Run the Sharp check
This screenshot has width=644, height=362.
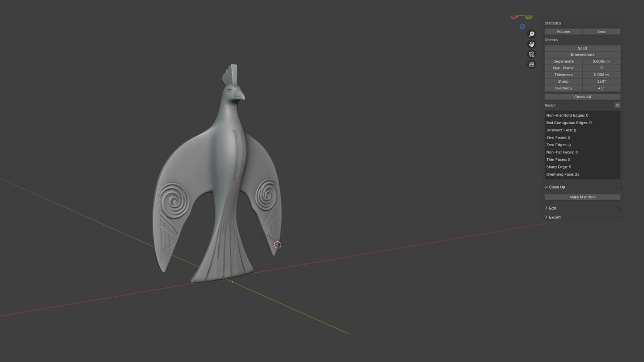pos(563,81)
